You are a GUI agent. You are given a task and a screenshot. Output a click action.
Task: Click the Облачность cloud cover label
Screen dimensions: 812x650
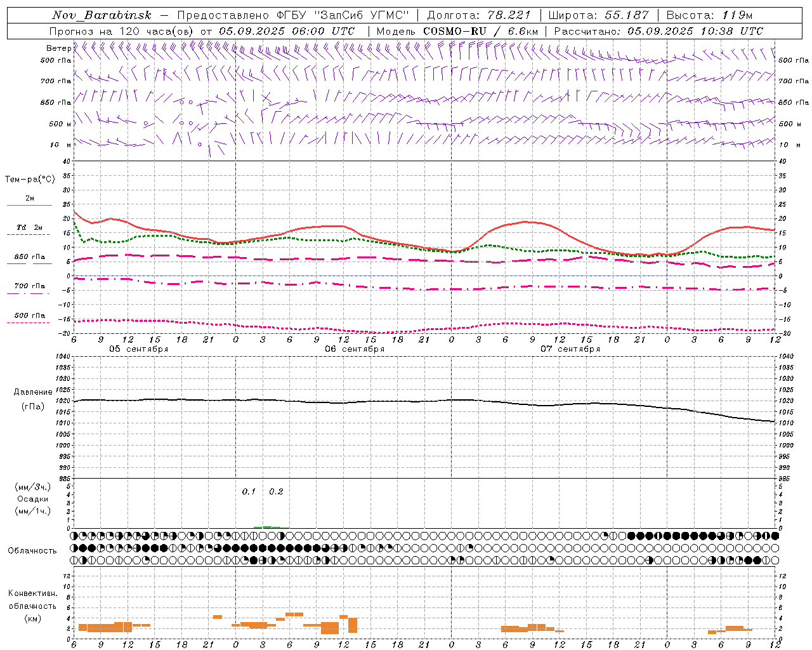pyautogui.click(x=32, y=551)
